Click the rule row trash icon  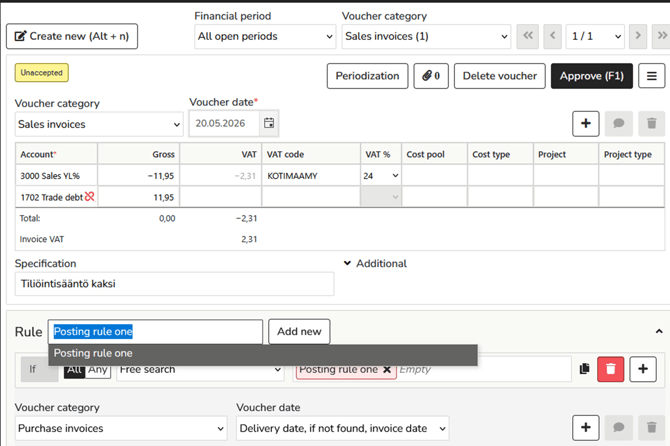pyautogui.click(x=651, y=428)
